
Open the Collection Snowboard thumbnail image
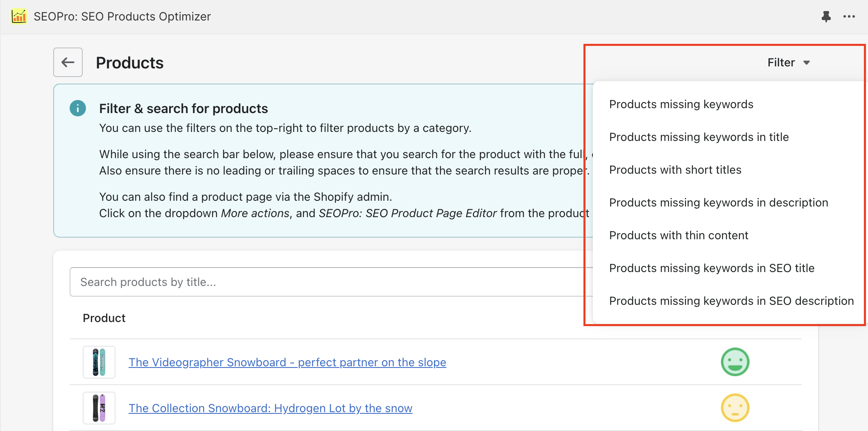[99, 408]
